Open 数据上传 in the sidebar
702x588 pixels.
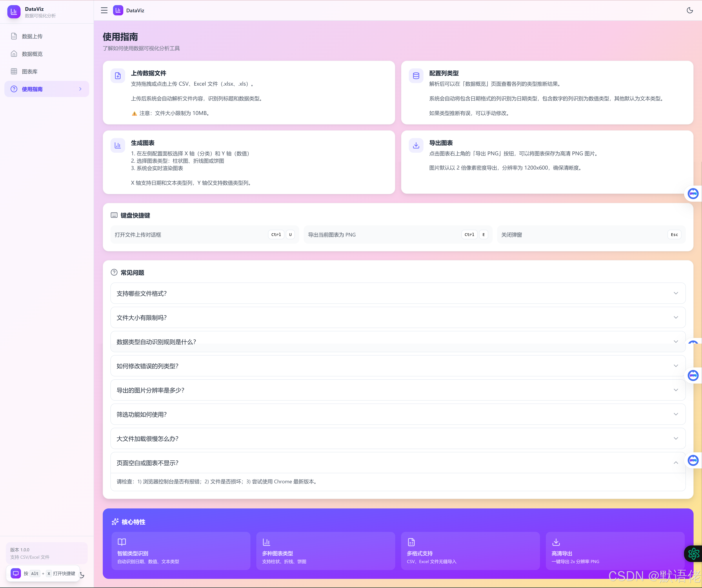pos(32,36)
